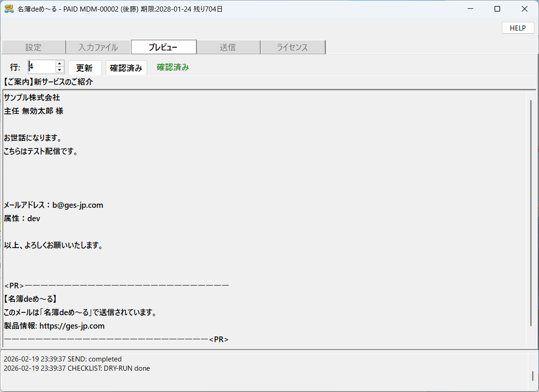Image resolution: width=539 pixels, height=392 pixels.
Task: Click the green 確認済み status label
Action: pos(173,67)
